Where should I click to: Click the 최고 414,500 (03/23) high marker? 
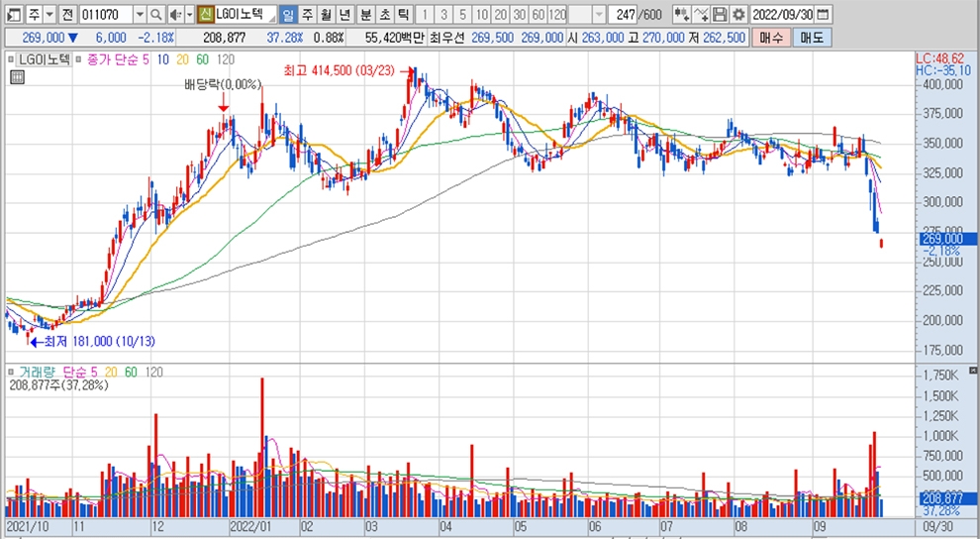coord(339,70)
